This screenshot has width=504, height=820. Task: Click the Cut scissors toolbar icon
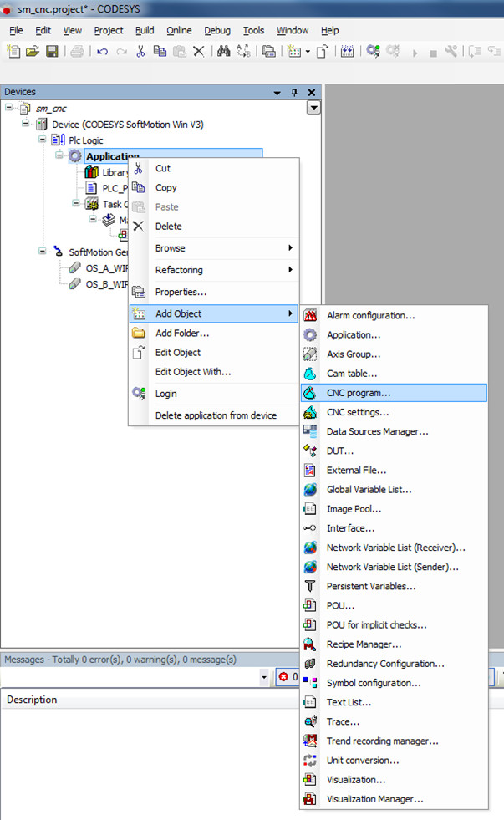140,51
